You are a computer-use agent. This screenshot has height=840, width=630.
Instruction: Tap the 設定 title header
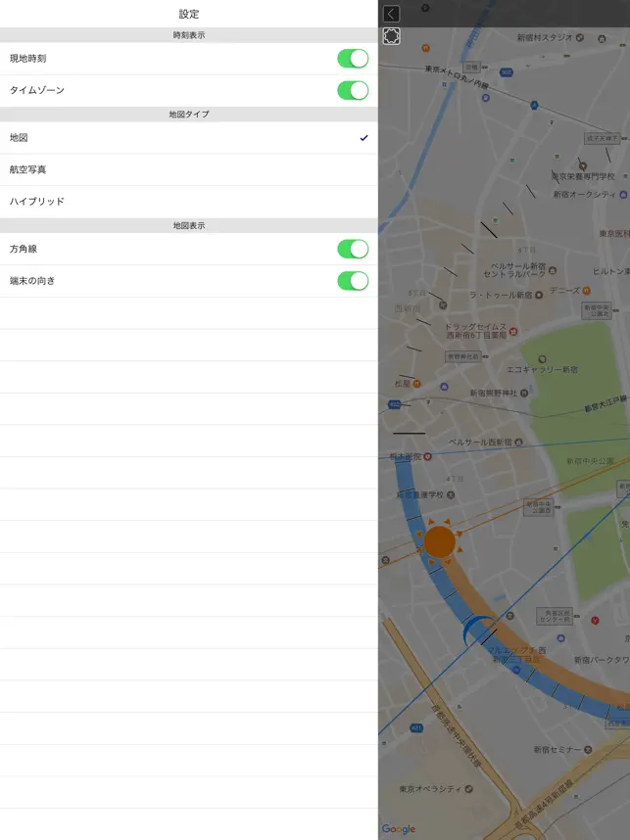point(189,14)
